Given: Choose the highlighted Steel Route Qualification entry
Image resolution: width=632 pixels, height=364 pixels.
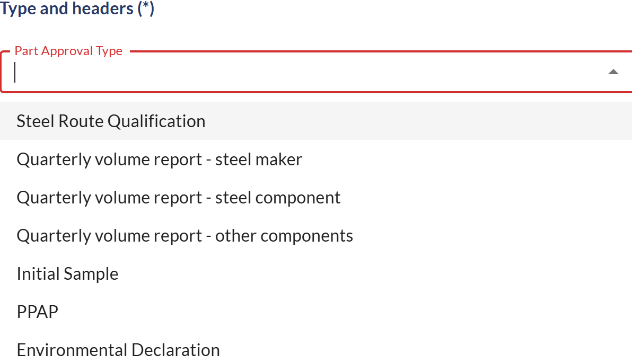Looking at the screenshot, I should [x=111, y=121].
